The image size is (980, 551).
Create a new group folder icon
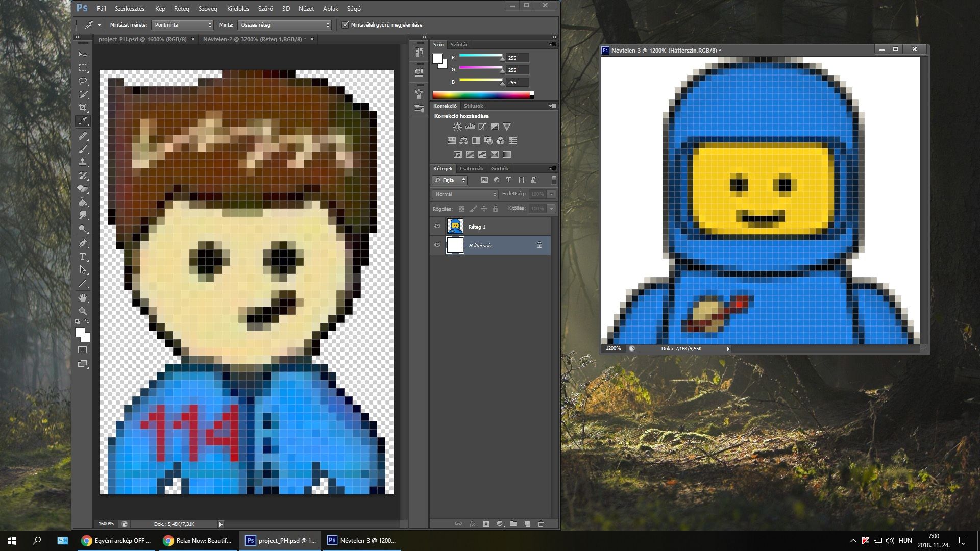coord(513,524)
